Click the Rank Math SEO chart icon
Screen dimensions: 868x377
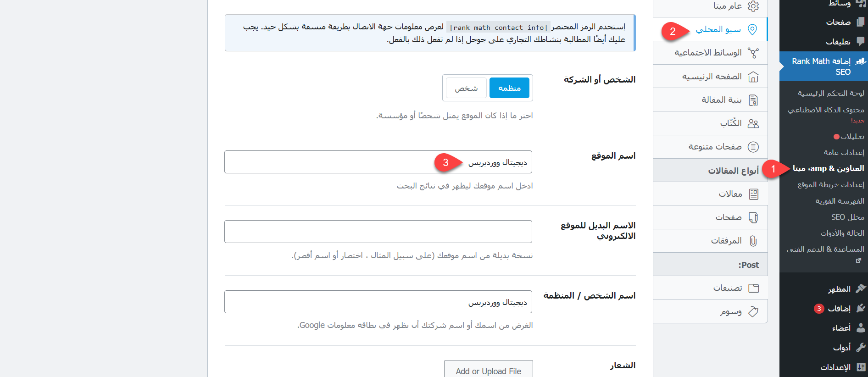pos(861,61)
